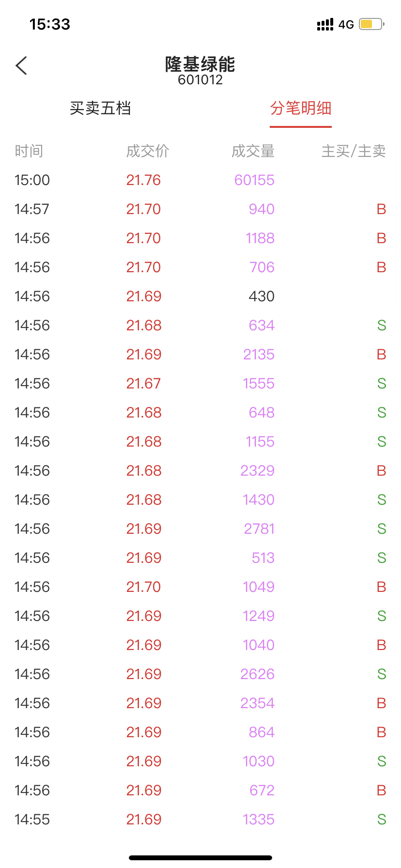Tap the battery icon in status bar
The width and height of the screenshot is (401, 868).
371,24
